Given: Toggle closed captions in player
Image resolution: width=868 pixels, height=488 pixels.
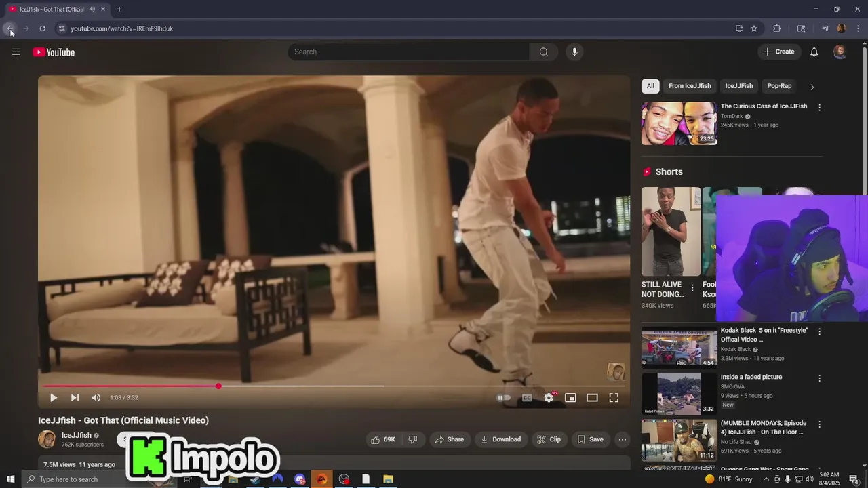Looking at the screenshot, I should point(527,398).
